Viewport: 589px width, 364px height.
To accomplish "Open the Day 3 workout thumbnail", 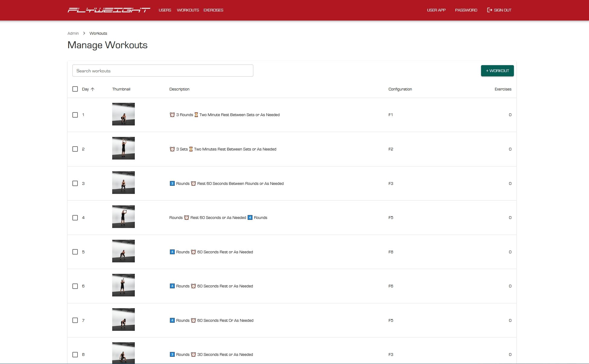I will coord(123,182).
